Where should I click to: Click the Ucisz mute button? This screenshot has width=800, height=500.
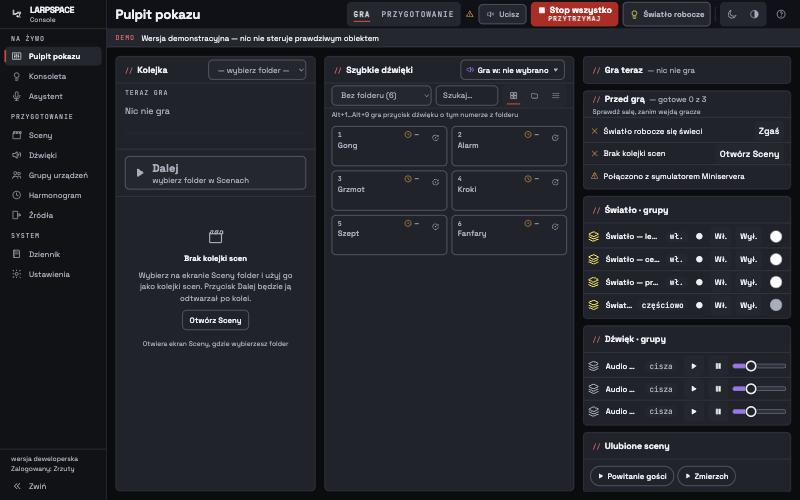point(503,14)
